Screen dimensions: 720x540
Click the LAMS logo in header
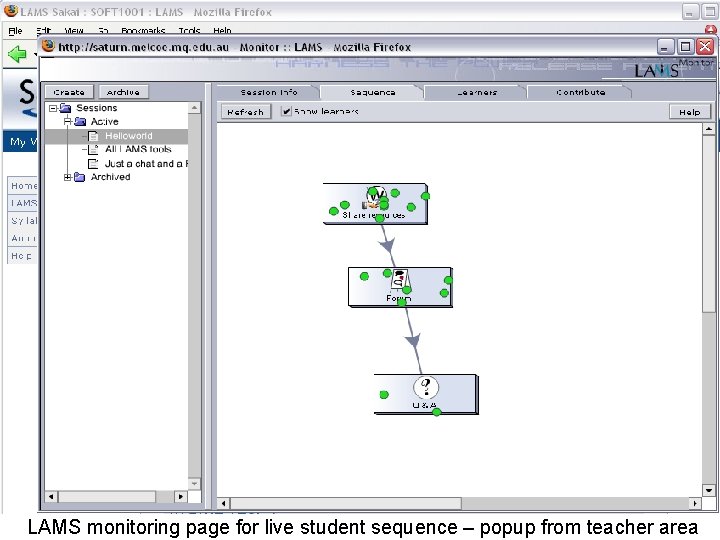[x=656, y=71]
